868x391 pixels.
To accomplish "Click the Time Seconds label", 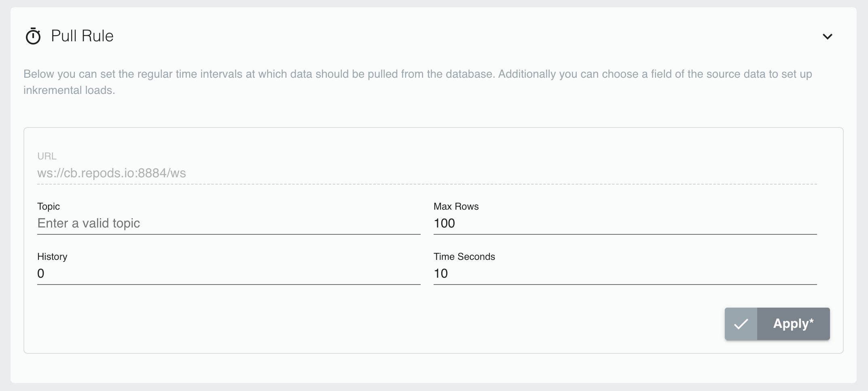I will (464, 257).
